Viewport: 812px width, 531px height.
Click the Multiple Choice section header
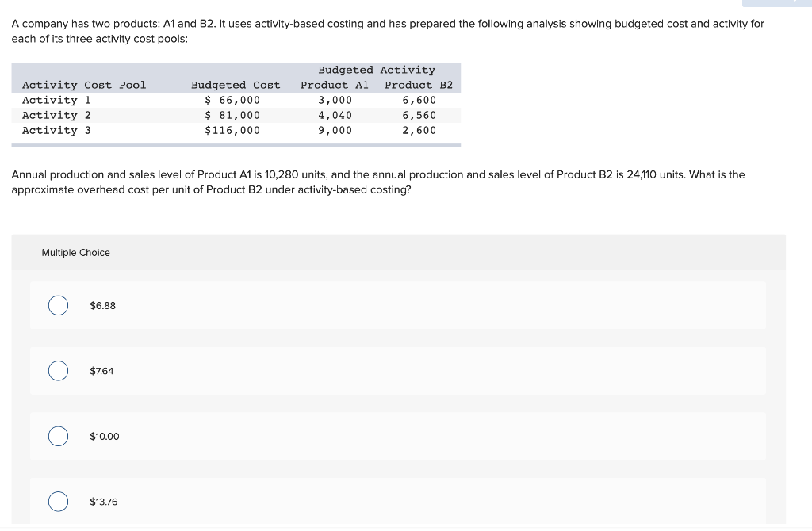click(75, 252)
